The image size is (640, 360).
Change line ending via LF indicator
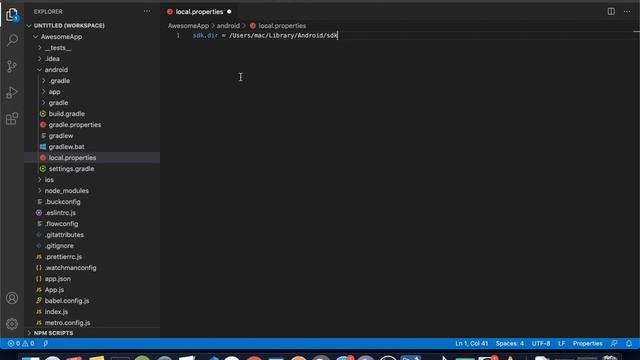(x=561, y=343)
